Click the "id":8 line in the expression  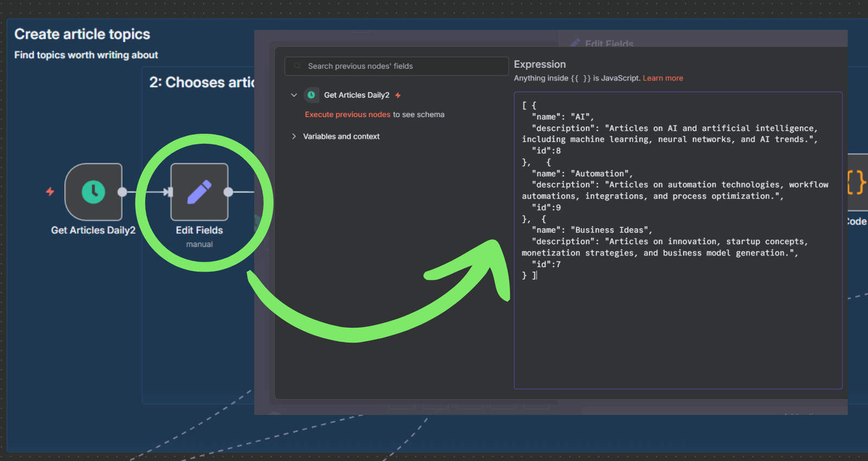[x=546, y=151]
